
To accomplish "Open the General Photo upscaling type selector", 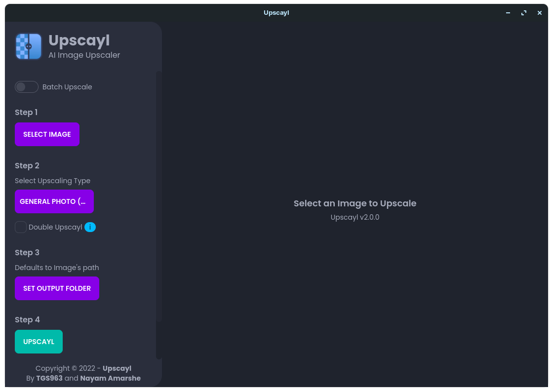I will [x=54, y=201].
